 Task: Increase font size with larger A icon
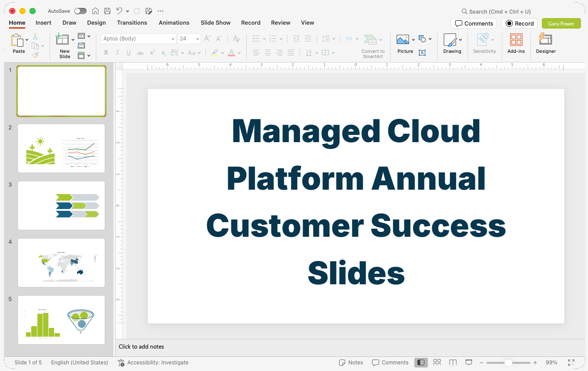tap(207, 39)
